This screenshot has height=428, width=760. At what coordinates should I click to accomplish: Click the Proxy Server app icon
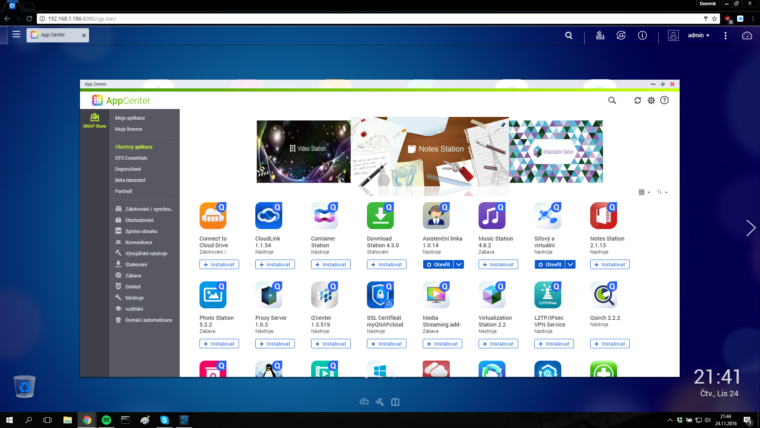269,295
